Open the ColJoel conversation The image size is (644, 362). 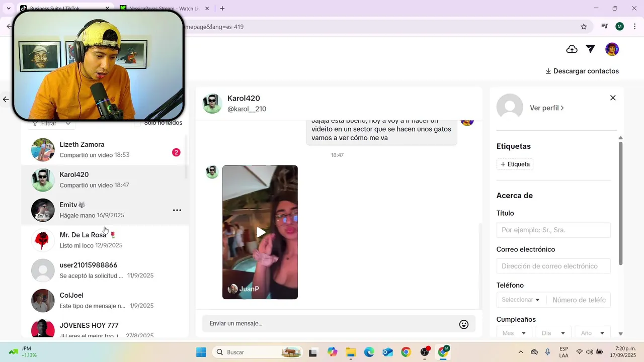105,301
